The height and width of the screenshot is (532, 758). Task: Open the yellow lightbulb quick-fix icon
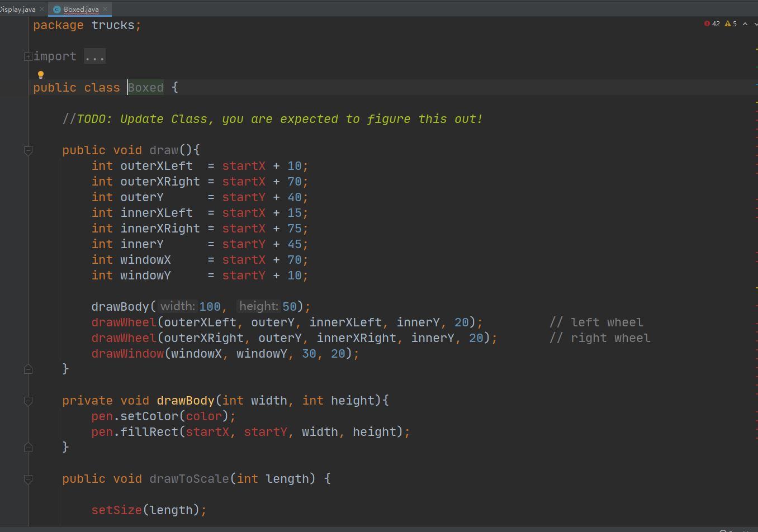pos(40,75)
